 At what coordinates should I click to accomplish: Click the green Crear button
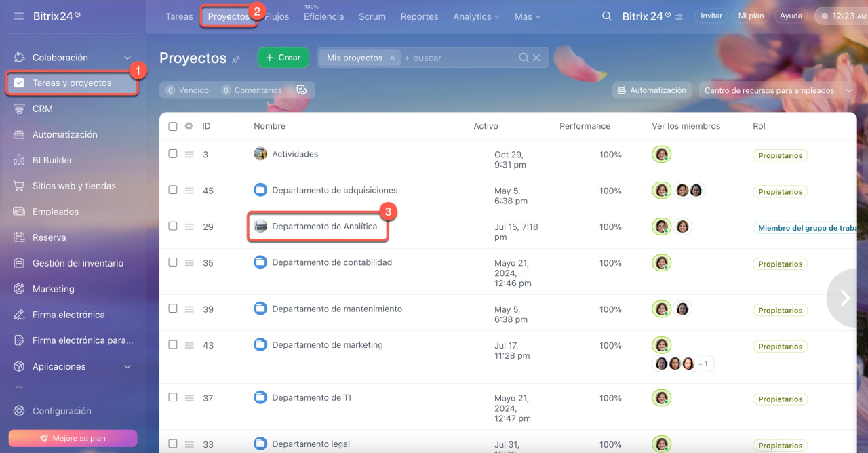[283, 58]
